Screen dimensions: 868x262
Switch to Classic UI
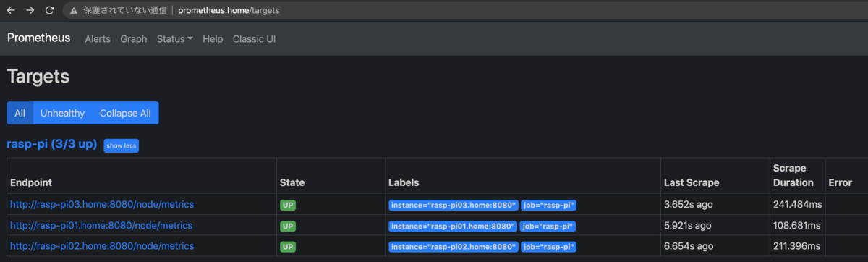point(254,39)
